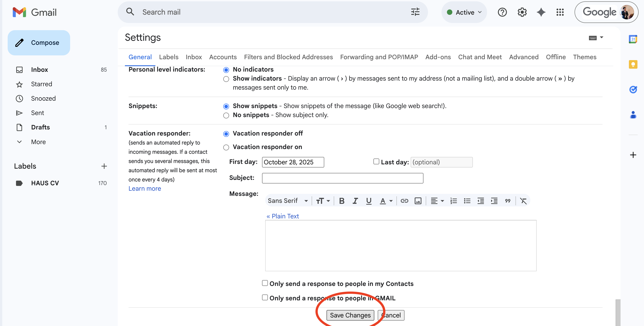Click the Italic formatting icon
Image resolution: width=644 pixels, height=326 pixels.
[x=355, y=201]
